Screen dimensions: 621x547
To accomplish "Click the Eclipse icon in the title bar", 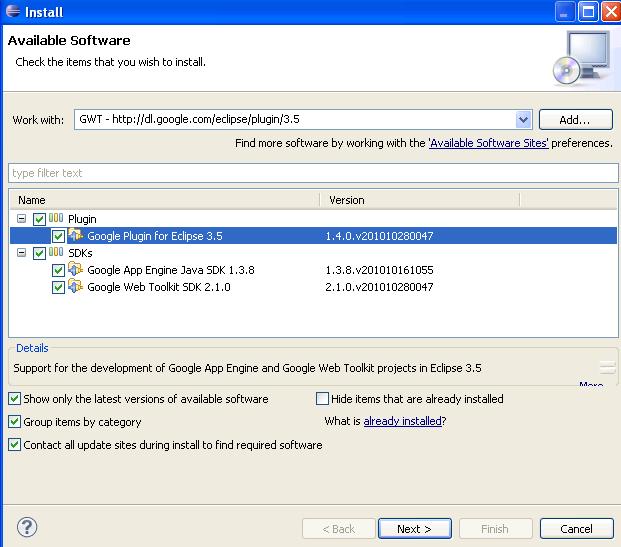I will pyautogui.click(x=13, y=11).
